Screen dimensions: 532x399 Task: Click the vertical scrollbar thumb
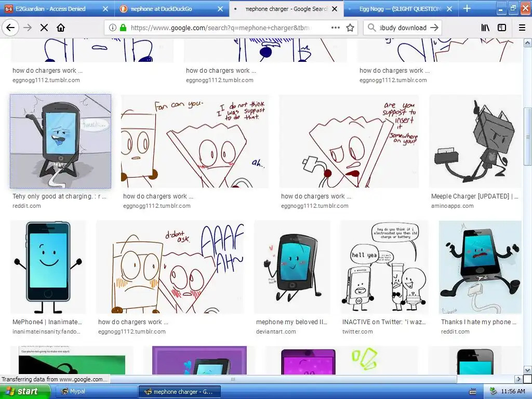coord(527,137)
